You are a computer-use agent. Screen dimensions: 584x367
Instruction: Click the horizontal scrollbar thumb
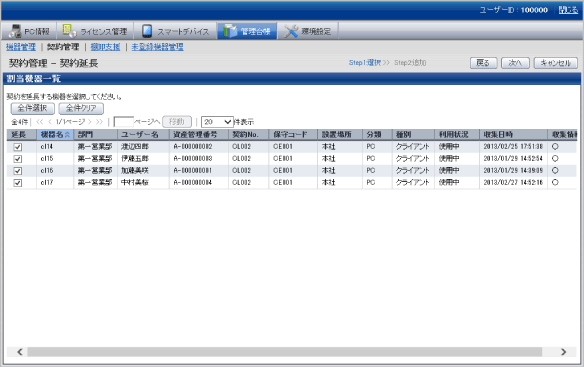[x=285, y=352]
